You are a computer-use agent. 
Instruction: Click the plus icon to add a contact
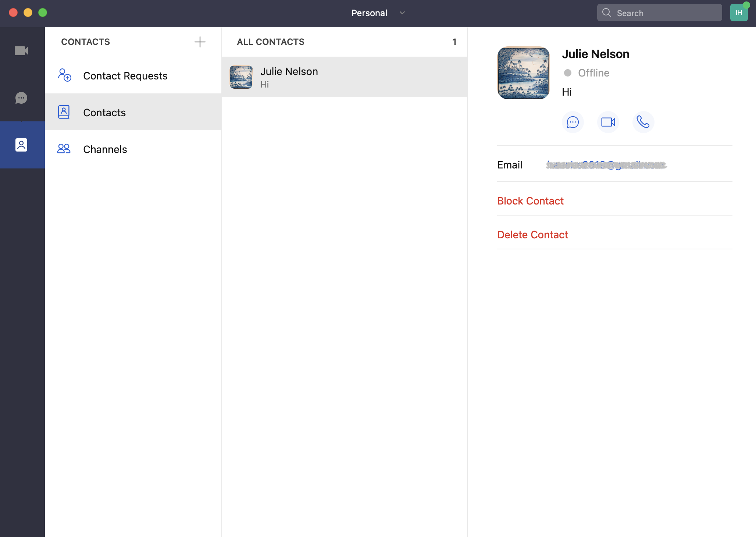[200, 42]
